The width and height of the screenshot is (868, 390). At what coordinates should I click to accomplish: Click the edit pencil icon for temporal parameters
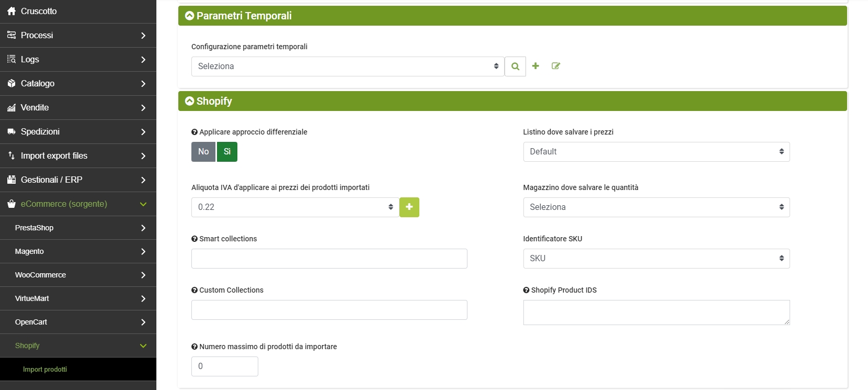coord(556,66)
